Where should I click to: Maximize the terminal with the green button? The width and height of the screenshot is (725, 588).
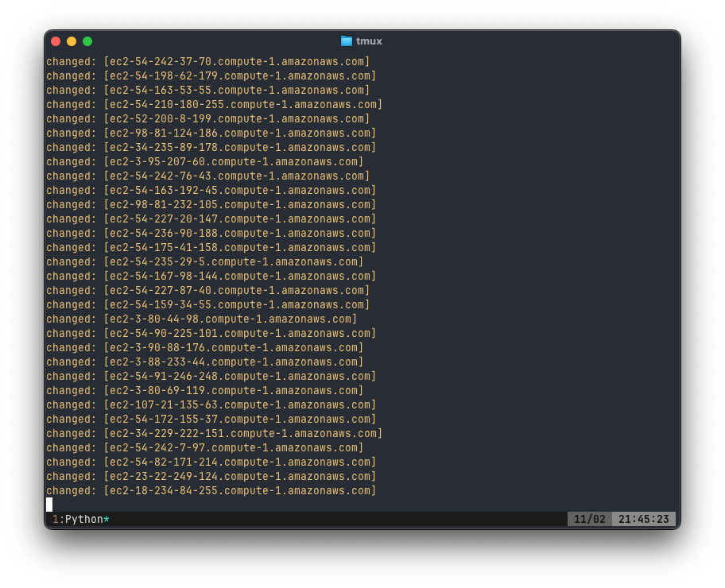(87, 41)
